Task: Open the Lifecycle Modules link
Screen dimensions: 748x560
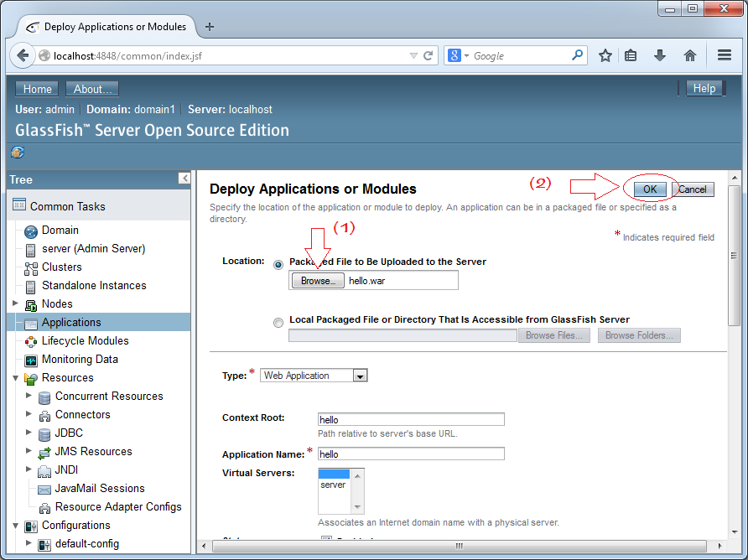Action: 86,340
